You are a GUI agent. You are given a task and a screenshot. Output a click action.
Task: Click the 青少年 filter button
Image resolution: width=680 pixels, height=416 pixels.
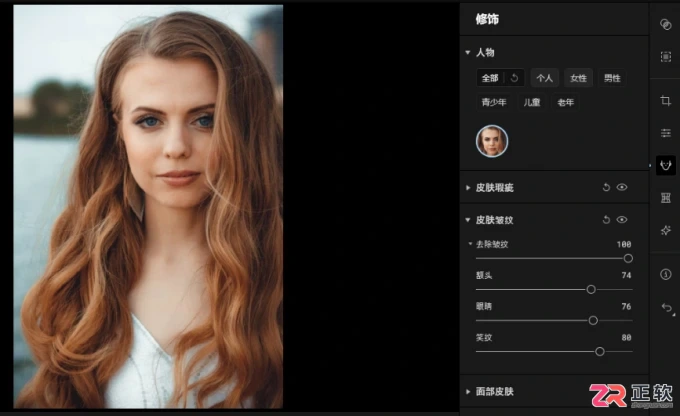[494, 102]
